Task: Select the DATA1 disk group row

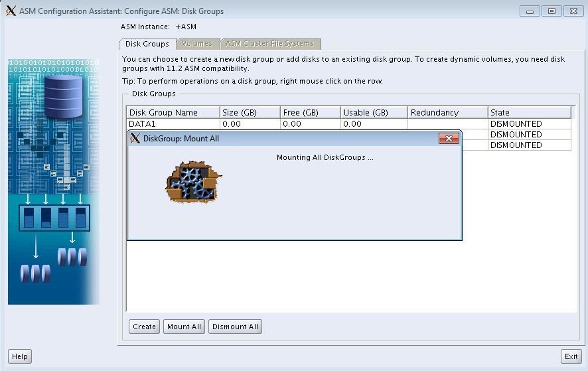Action: tap(348, 124)
